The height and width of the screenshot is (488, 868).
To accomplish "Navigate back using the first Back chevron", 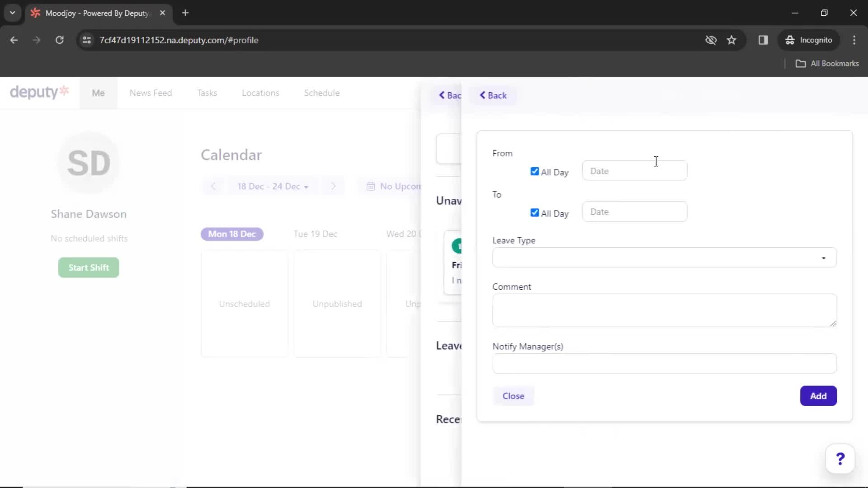I will (450, 95).
